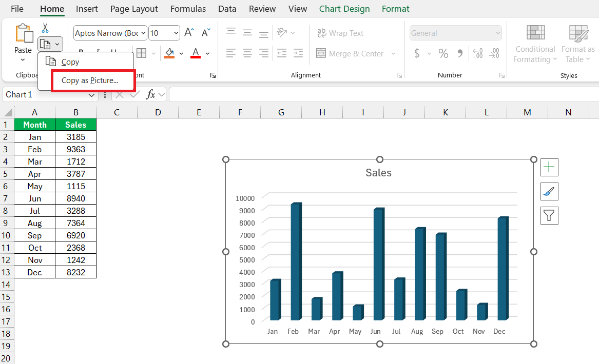Click inside the formula bar input
This screenshot has width=599, height=364.
pos(383,95)
